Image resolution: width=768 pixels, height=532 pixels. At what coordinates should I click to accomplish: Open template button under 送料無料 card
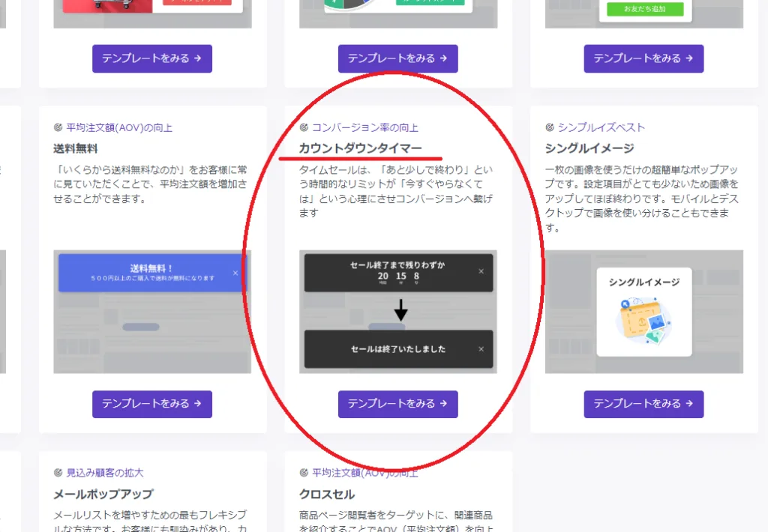point(151,404)
